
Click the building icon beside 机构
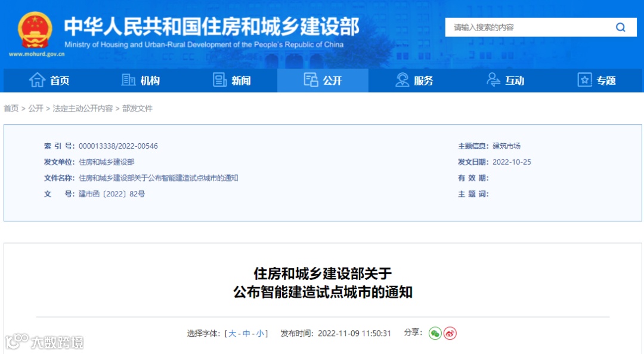point(128,80)
